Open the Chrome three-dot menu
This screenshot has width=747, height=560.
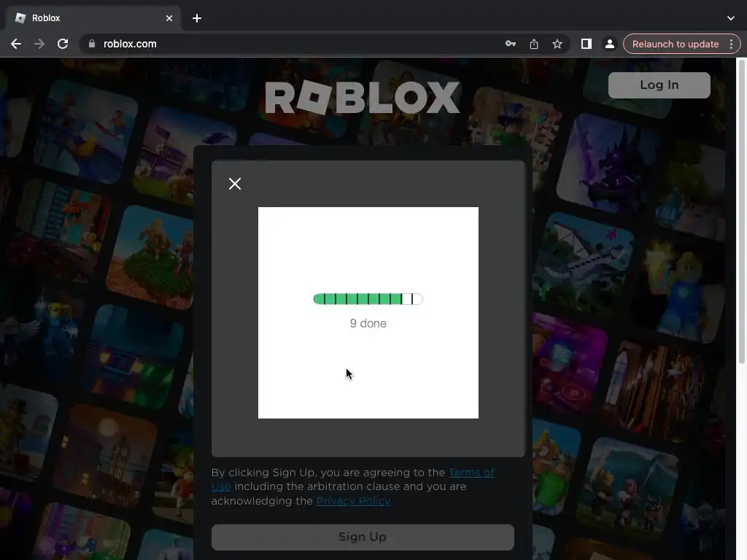click(x=731, y=44)
